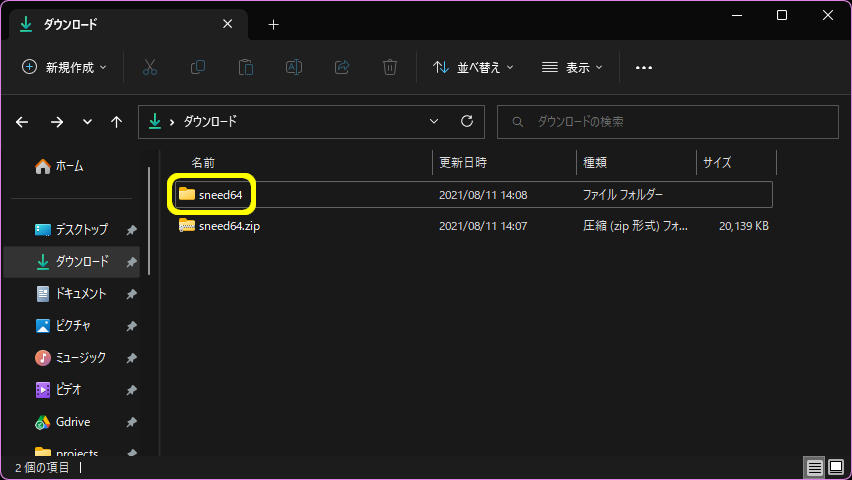Click the Share icon in toolbar
852x480 pixels.
(342, 67)
